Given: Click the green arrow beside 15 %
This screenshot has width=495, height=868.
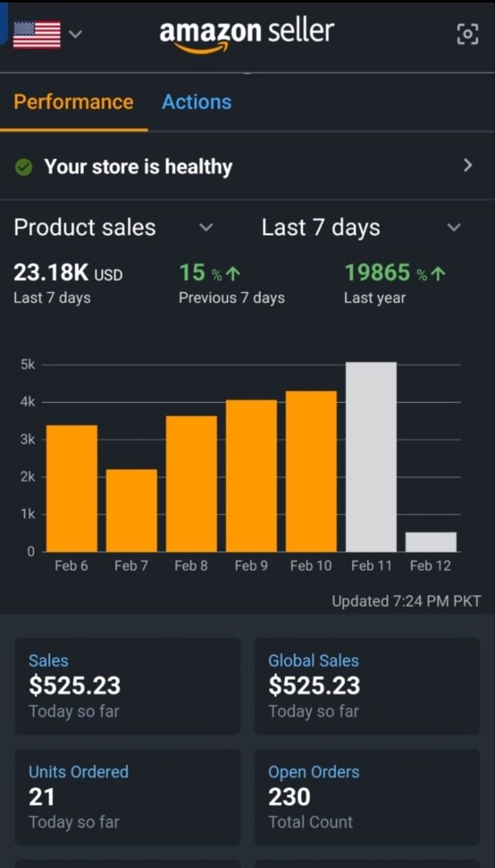Looking at the screenshot, I should pos(233,274).
